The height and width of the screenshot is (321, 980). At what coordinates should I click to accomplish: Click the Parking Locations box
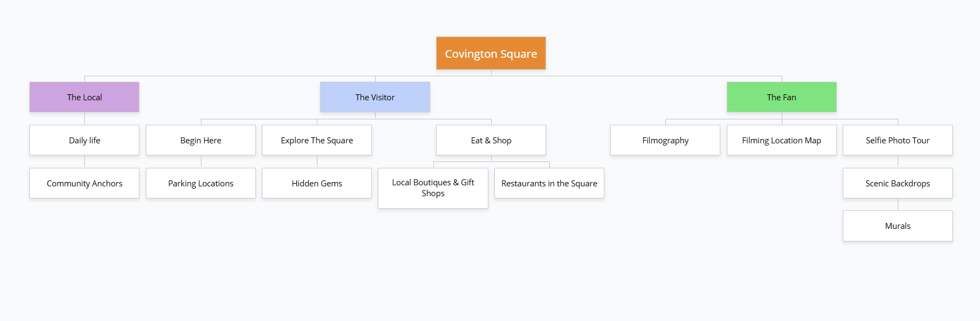click(200, 183)
